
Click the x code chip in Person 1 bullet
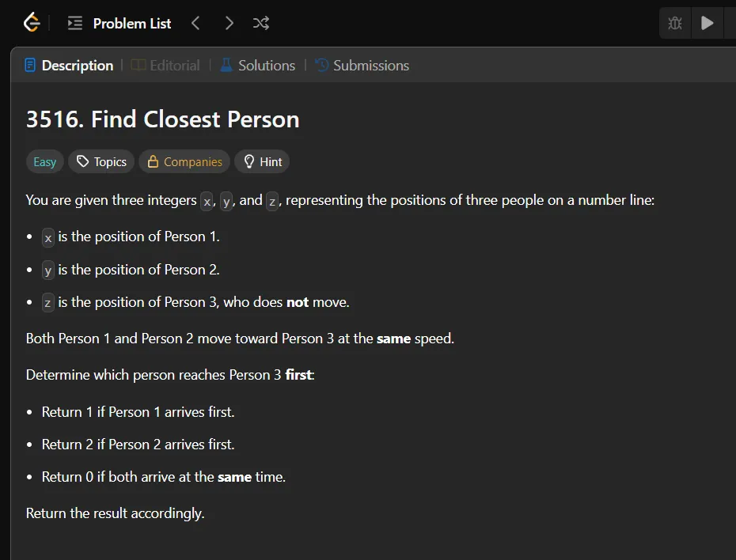(48, 237)
